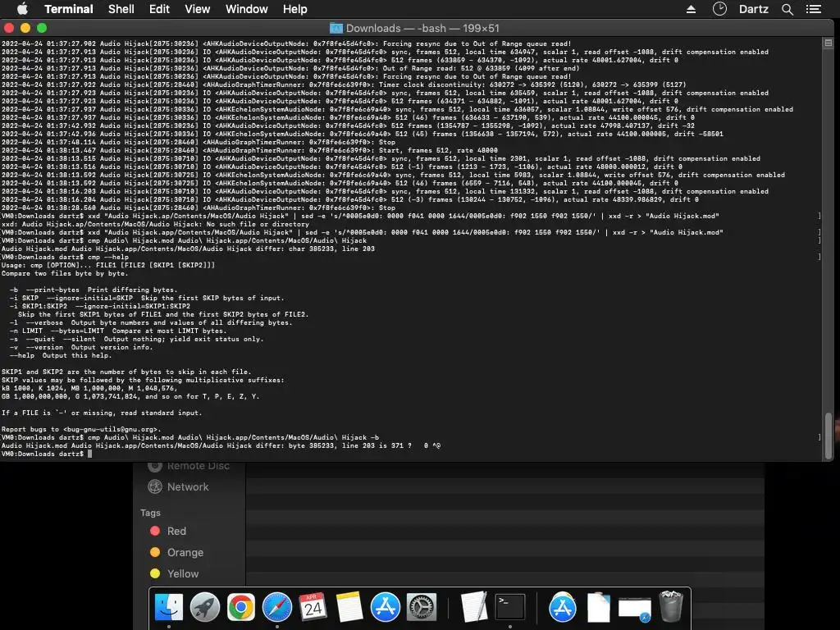Viewport: 840px width, 630px height.
Task: Open App Store next to Notes in Dock
Action: point(386,607)
